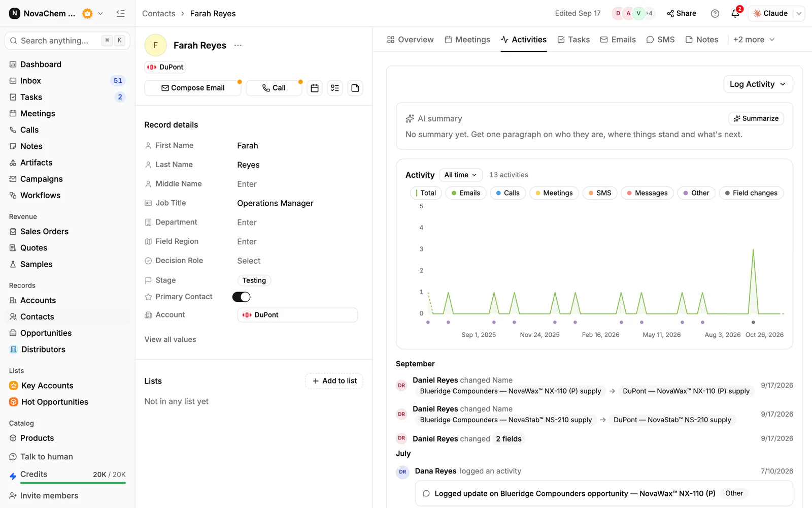Switch to the Notes tab
This screenshot has width=812, height=508.
pyautogui.click(x=702, y=40)
